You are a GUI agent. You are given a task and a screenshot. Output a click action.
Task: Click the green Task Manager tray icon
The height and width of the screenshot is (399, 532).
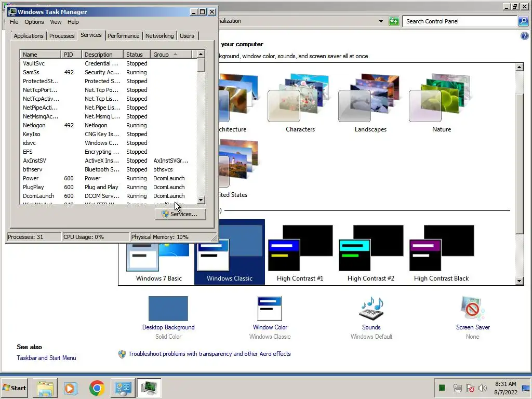[x=442, y=388]
